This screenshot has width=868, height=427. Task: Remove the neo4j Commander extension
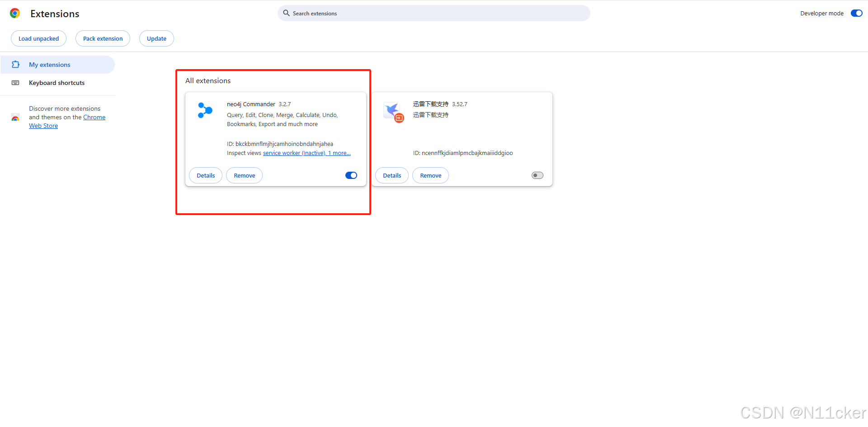point(245,175)
